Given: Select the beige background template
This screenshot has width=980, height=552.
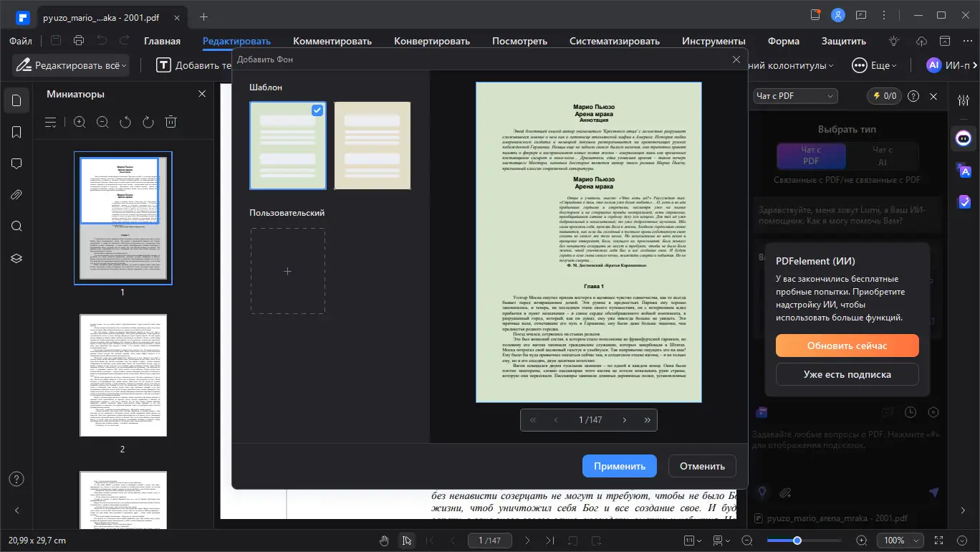Looking at the screenshot, I should click(372, 146).
